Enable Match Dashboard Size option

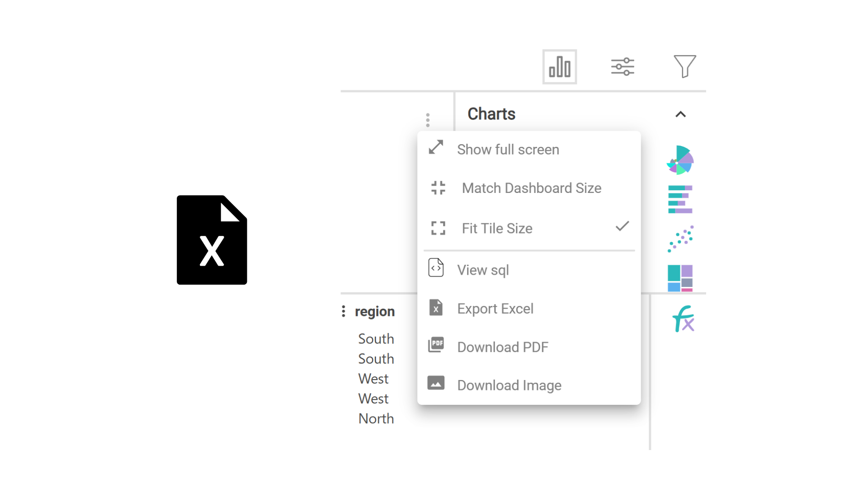[531, 188]
